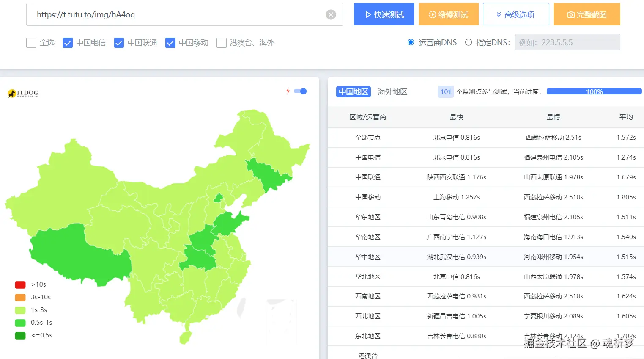Click 宁夏银川移动 2.089s cell
This screenshot has width=644, height=359.
(x=554, y=316)
